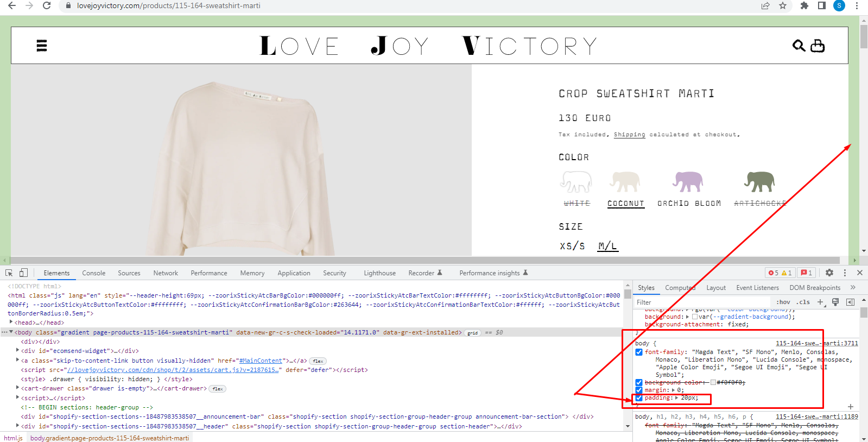
Task: Open the Performance tab
Action: [x=209, y=273]
